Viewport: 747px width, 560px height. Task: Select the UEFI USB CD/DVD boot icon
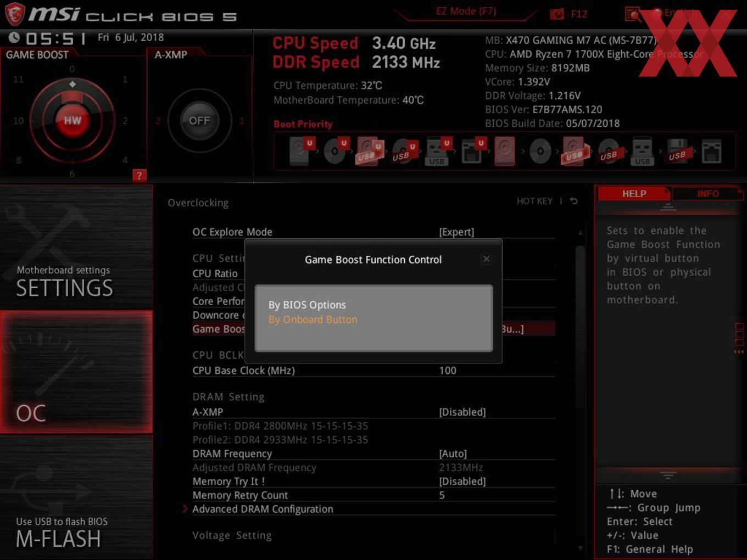point(404,151)
